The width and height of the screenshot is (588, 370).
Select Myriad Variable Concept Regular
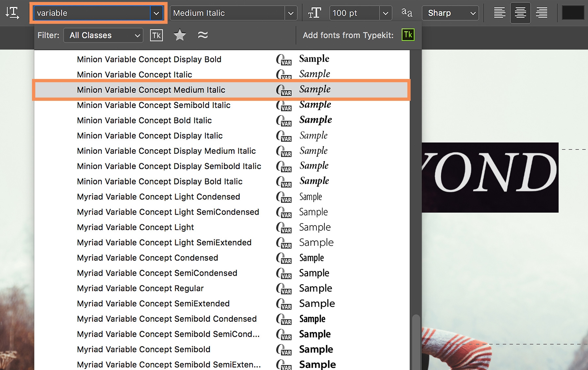pyautogui.click(x=140, y=288)
